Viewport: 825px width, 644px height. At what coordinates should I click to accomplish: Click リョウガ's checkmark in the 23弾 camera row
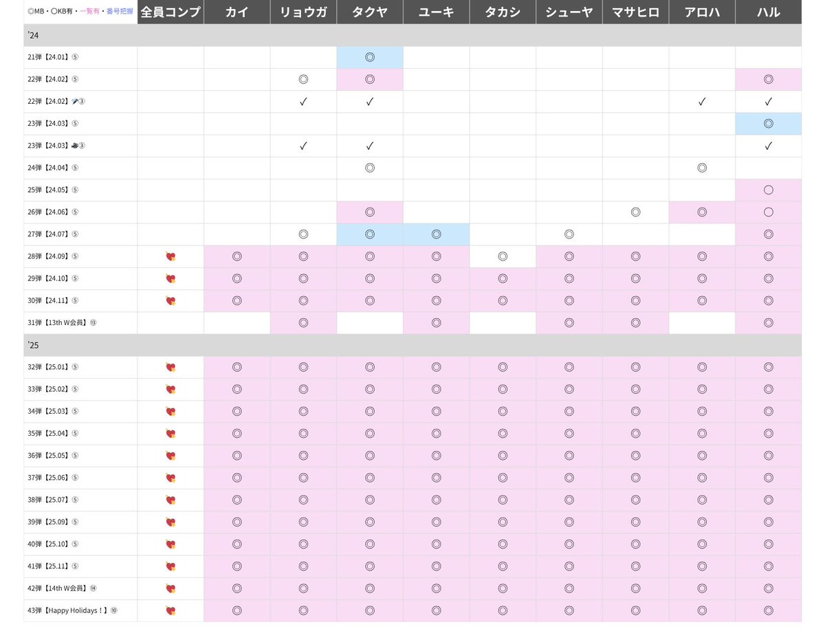click(x=303, y=146)
